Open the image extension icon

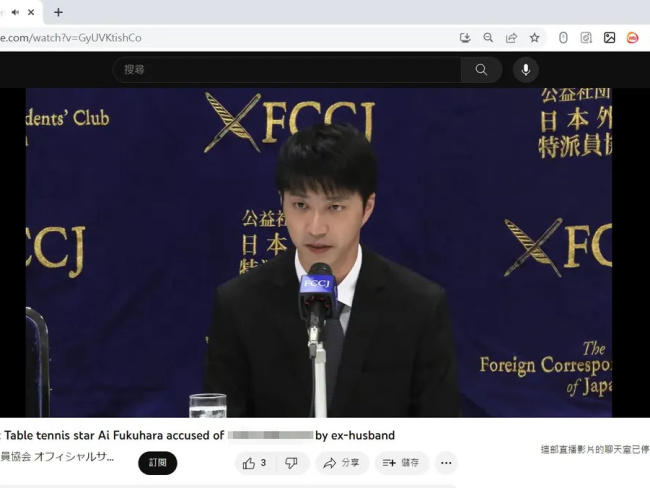pyautogui.click(x=609, y=38)
